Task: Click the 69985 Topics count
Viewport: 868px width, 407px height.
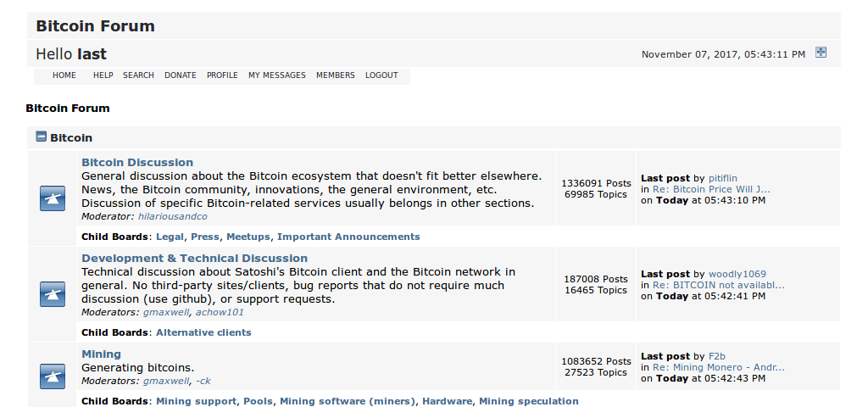Action: pos(596,194)
